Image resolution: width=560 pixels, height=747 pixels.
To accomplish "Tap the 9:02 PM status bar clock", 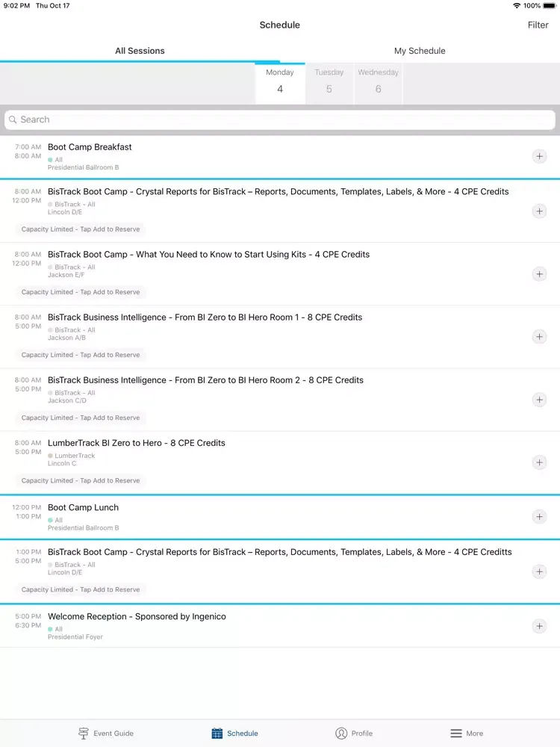I will coord(16,6).
